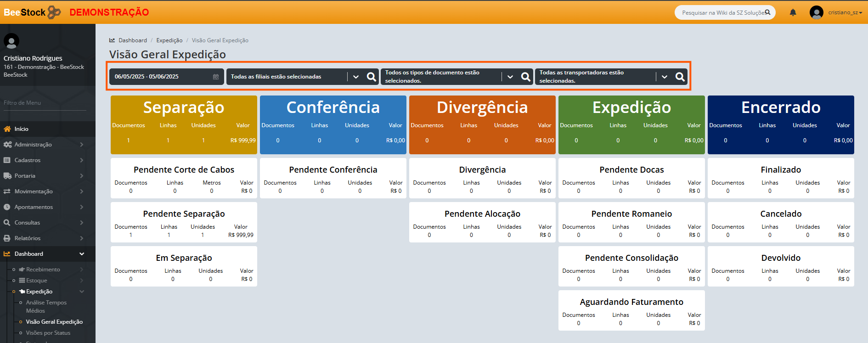Click the orange Divergência summary card

tap(482, 124)
